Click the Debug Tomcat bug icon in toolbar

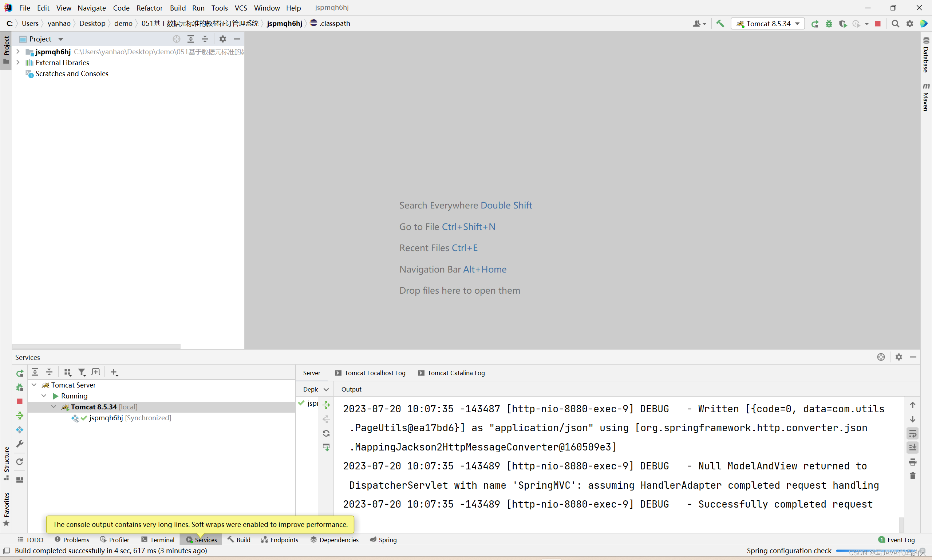tap(829, 23)
